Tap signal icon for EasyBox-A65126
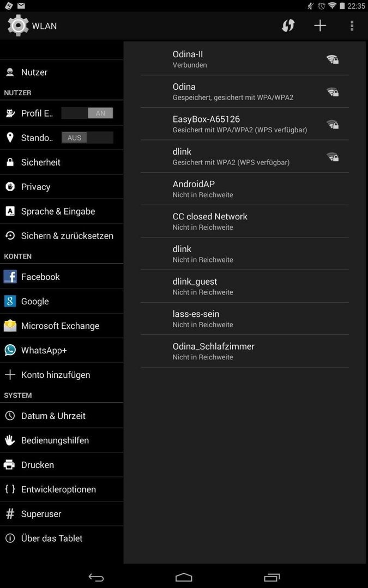Image resolution: width=368 pixels, height=588 pixels. pos(333,125)
